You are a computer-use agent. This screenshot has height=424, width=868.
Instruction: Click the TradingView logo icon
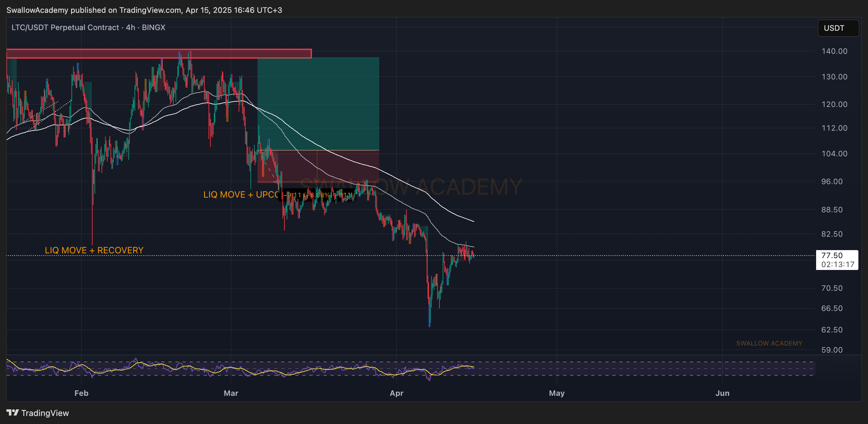click(x=12, y=412)
